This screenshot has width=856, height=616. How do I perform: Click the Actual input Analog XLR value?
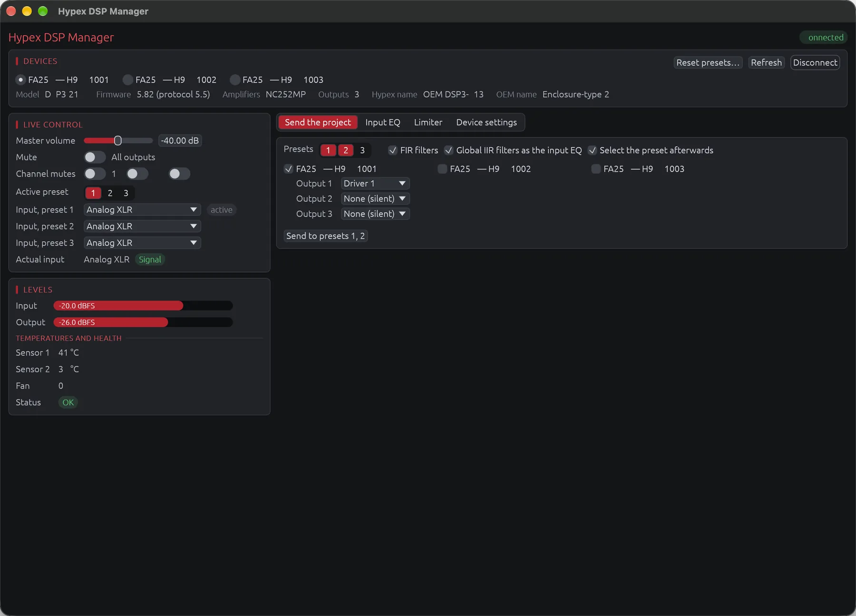pyautogui.click(x=107, y=260)
